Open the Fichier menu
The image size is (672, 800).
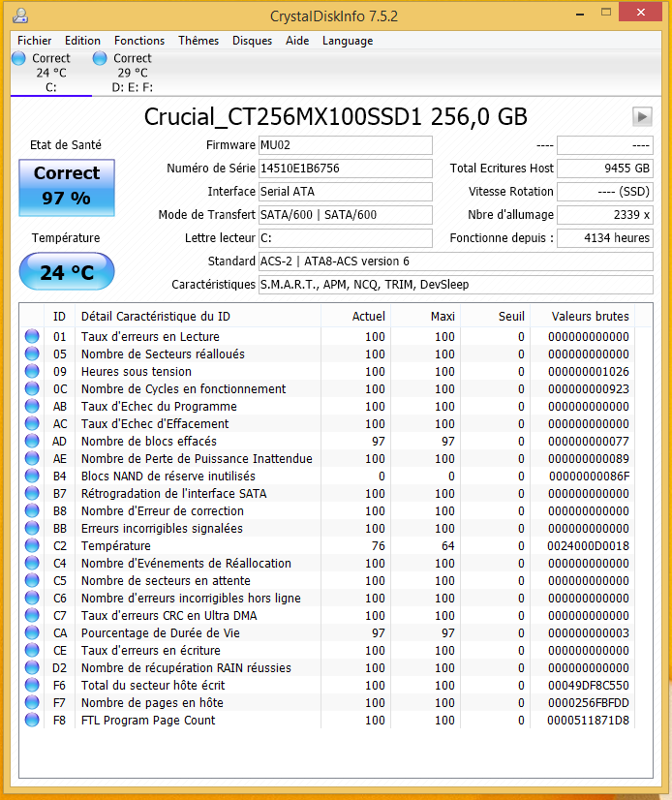point(34,41)
